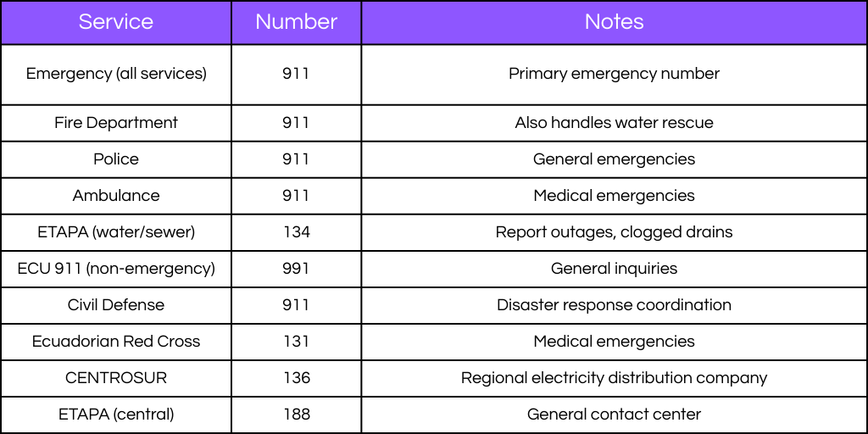Select the Fire Department cell
The image size is (868, 434).
(116, 123)
